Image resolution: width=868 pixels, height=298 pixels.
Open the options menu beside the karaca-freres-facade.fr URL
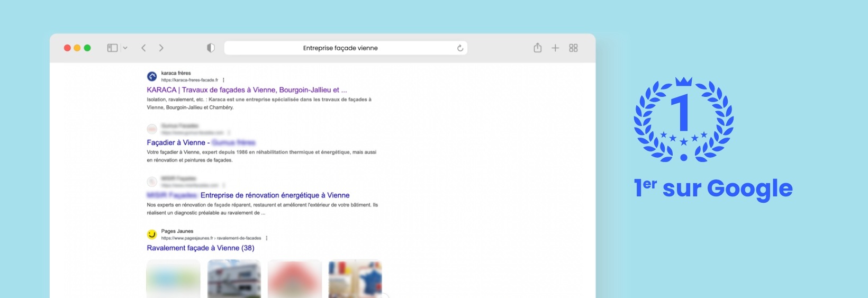tap(223, 80)
